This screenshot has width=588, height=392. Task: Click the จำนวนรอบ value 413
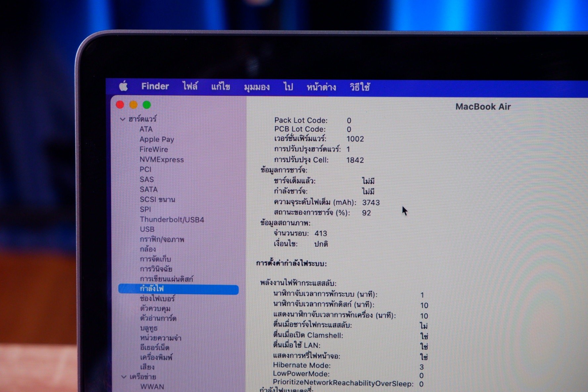(320, 233)
